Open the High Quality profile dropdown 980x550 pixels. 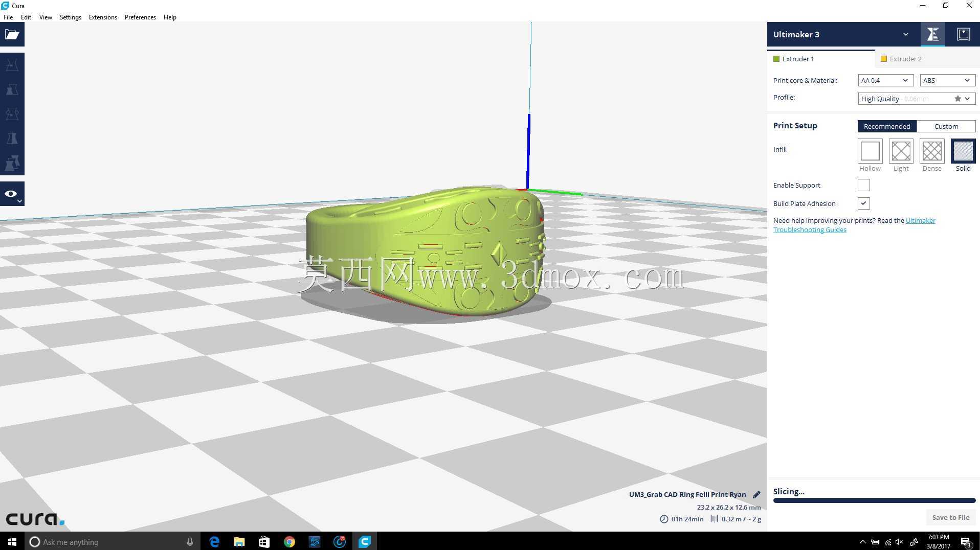point(917,99)
